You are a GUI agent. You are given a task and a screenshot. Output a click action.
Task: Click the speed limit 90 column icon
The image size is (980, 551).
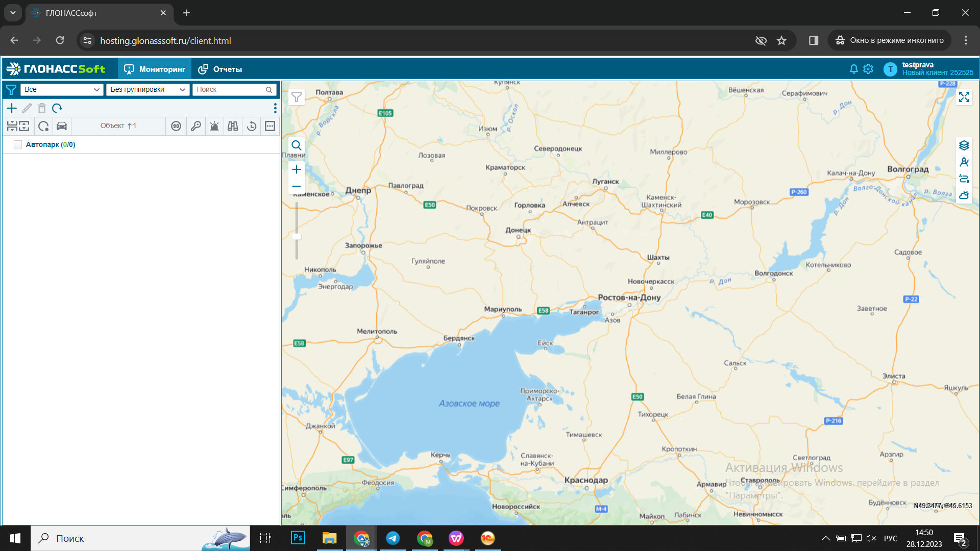[x=176, y=126]
